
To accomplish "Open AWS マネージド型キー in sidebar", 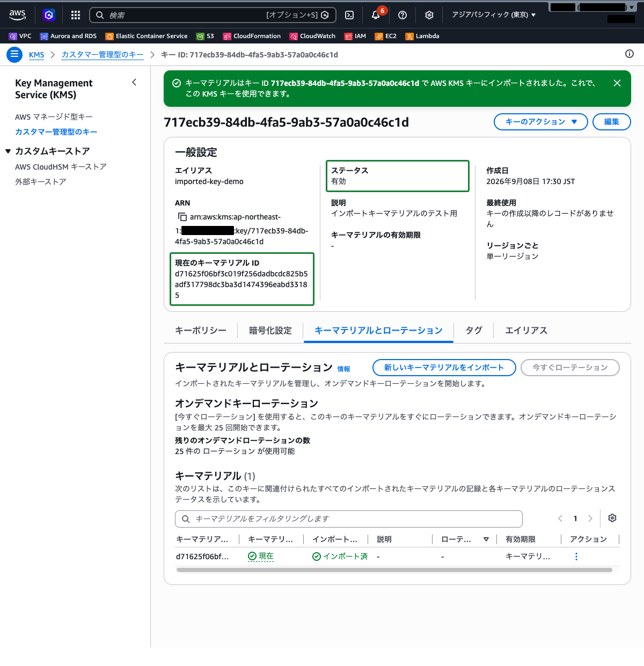I will [54, 117].
